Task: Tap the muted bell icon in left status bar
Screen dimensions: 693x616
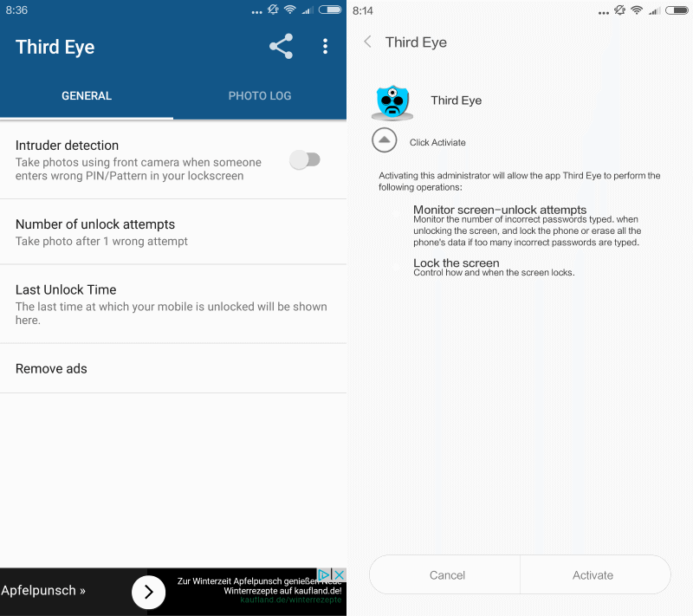Action: 273,10
